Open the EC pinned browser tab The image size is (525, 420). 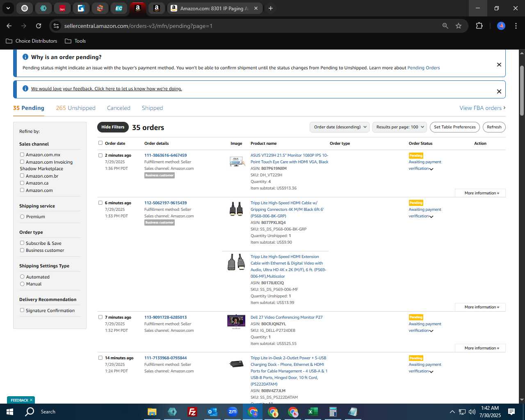pos(119,8)
